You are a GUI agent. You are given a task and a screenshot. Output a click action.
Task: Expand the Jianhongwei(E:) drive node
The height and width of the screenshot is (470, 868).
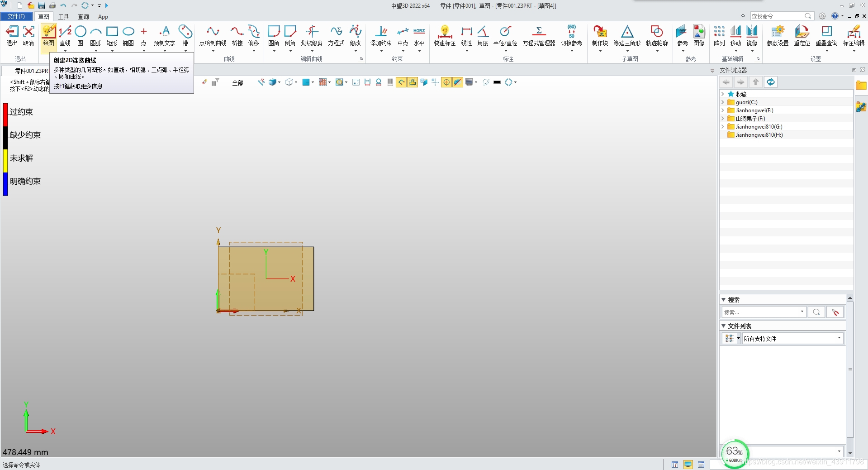pos(723,110)
